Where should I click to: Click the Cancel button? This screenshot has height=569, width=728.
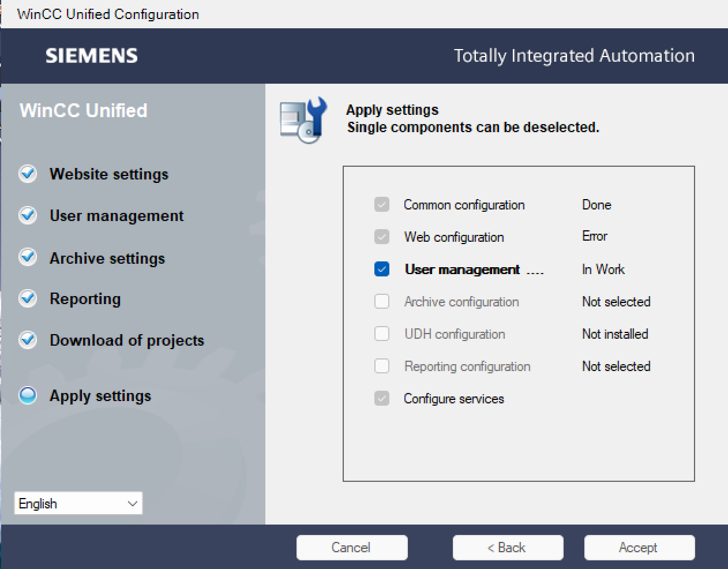352,548
